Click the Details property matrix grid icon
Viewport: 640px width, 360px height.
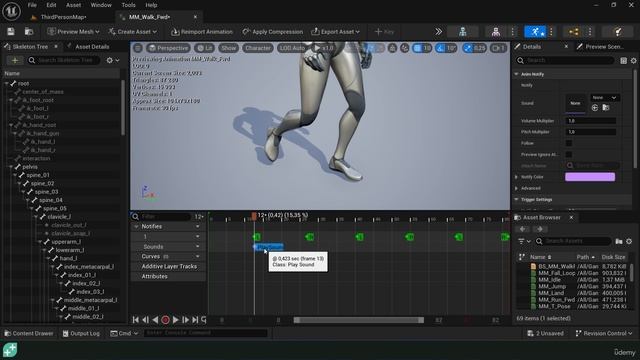click(623, 60)
